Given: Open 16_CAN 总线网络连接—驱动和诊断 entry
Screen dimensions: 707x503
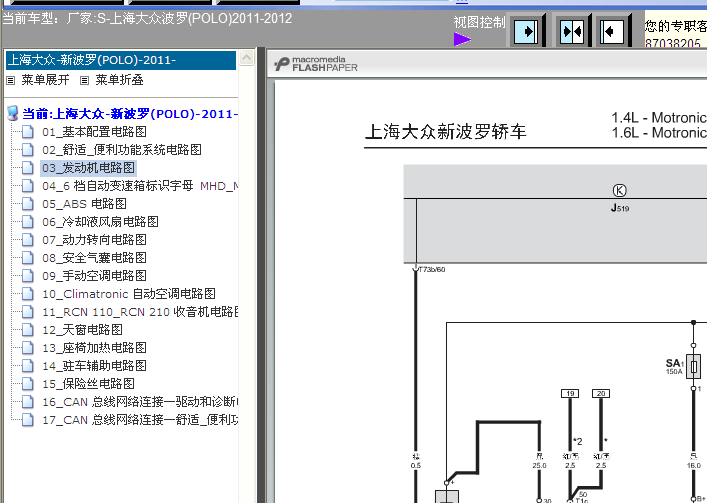Looking at the screenshot, I should pos(140,402).
